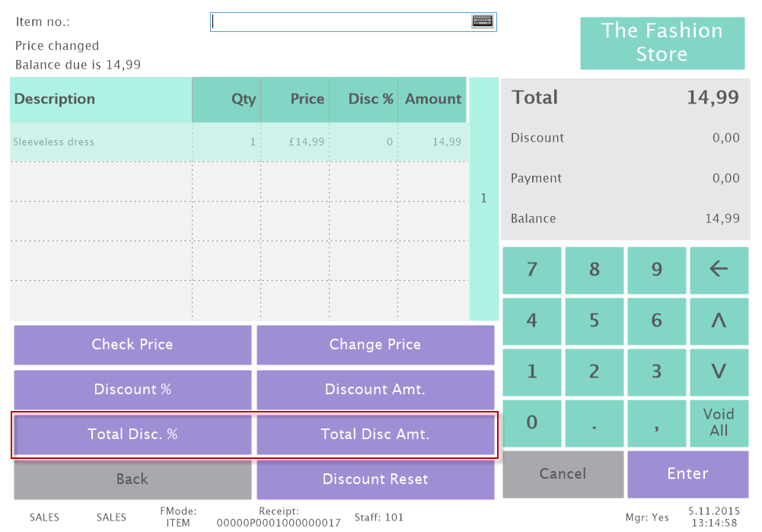Open Discount Amt. function

(375, 390)
